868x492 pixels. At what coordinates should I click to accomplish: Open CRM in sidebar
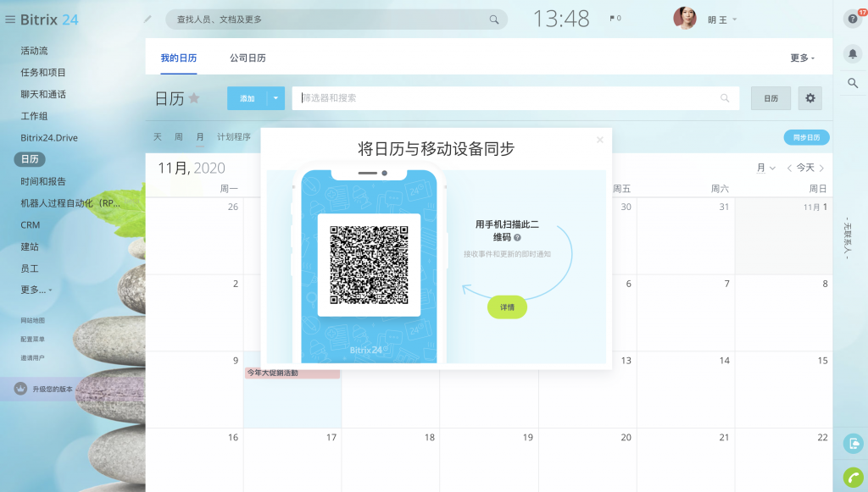pyautogui.click(x=30, y=225)
